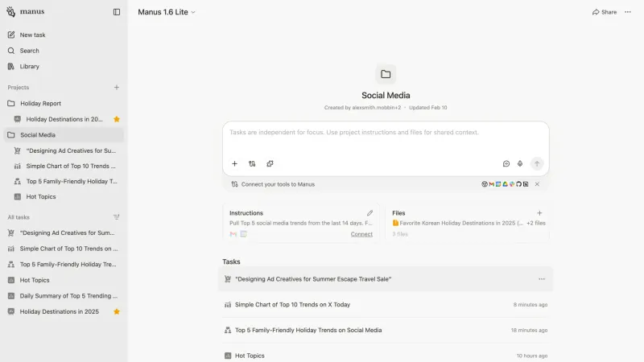Click the Connect link under Instructions
Viewport: 644px width, 362px height.
click(x=361, y=234)
